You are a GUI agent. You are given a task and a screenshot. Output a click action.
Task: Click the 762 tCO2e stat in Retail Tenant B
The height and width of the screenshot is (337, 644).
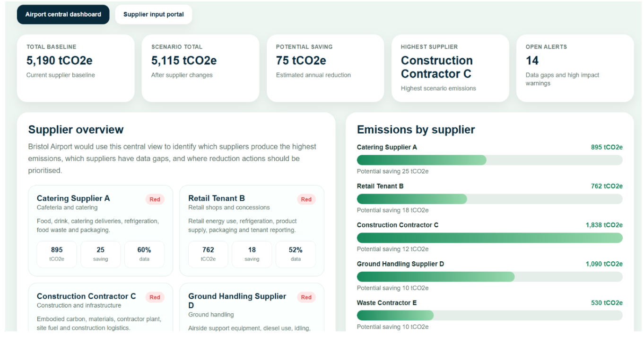pyautogui.click(x=208, y=254)
